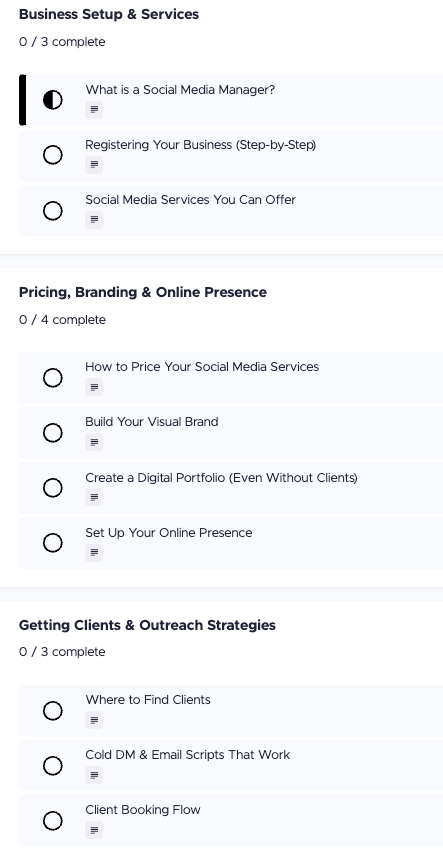Select the Set Up Your Online Presence lesson

[x=232, y=543]
